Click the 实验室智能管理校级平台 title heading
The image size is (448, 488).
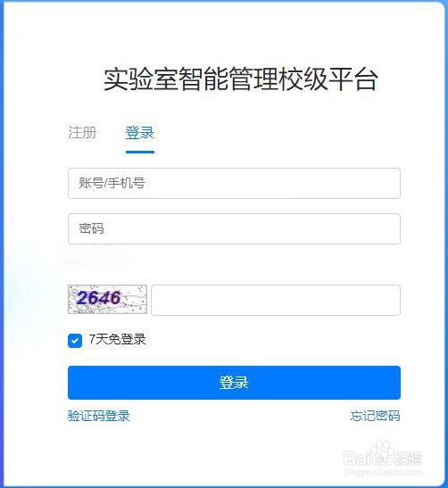tap(241, 79)
